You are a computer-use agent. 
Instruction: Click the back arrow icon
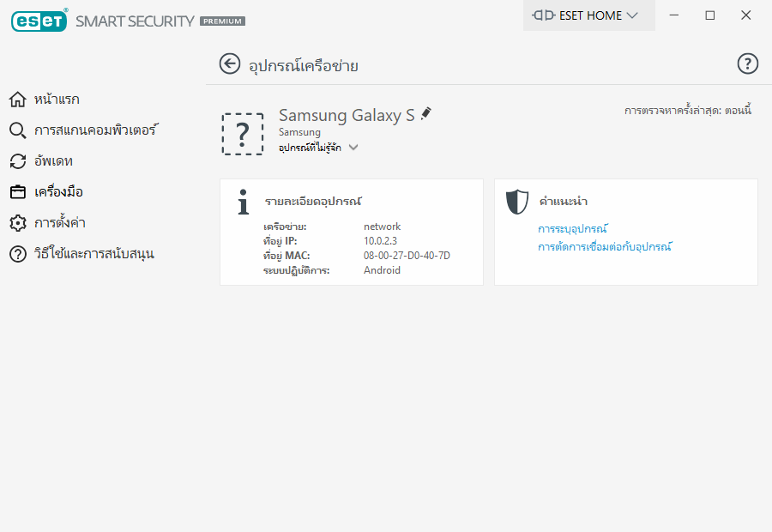(229, 64)
